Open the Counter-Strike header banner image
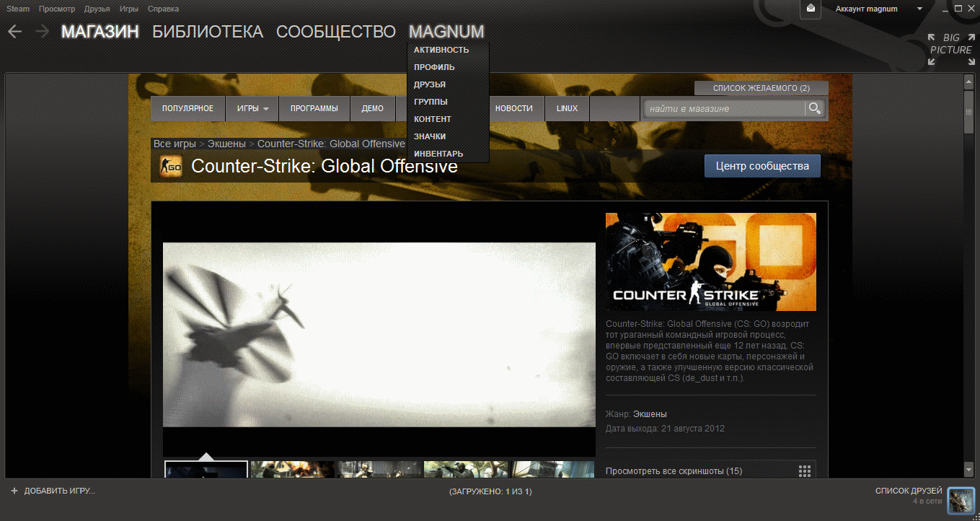 [x=711, y=262]
